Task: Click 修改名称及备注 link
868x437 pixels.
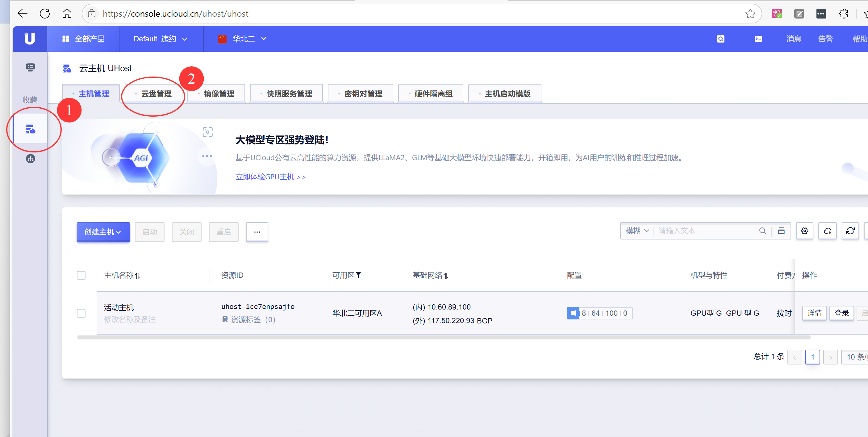Action: pos(130,319)
